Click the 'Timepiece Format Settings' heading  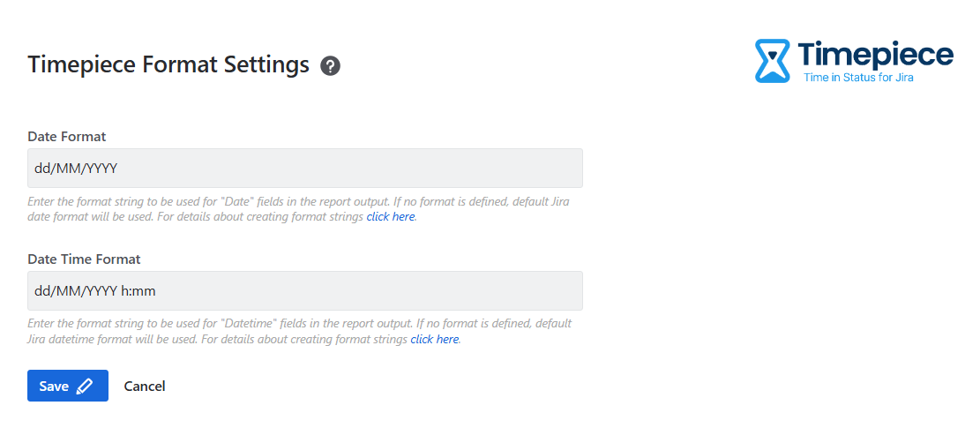click(x=168, y=65)
